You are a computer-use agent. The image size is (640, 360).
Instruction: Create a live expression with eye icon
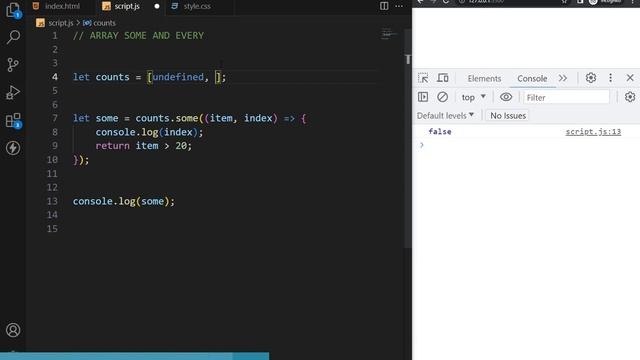pos(506,97)
